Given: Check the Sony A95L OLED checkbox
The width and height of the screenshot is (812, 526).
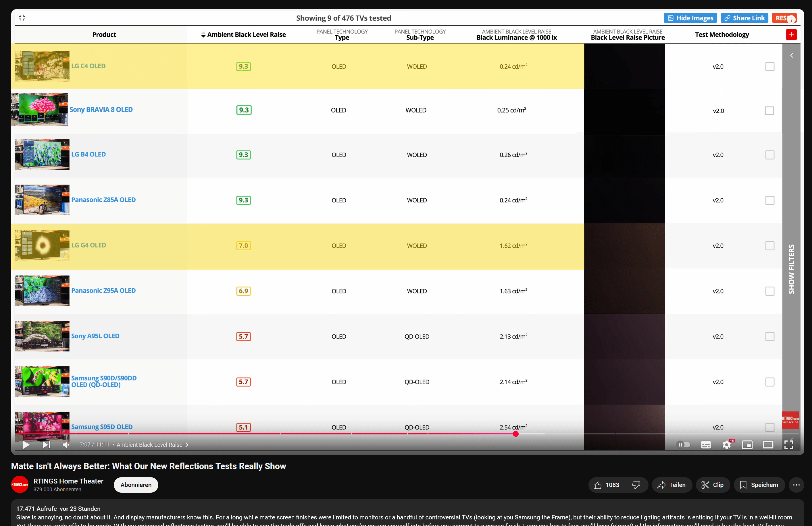Looking at the screenshot, I should point(770,337).
